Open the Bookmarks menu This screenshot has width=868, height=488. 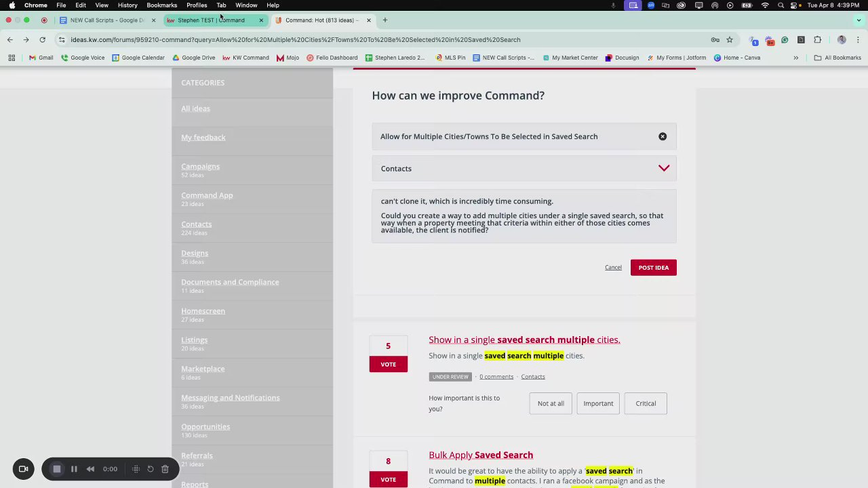161,5
